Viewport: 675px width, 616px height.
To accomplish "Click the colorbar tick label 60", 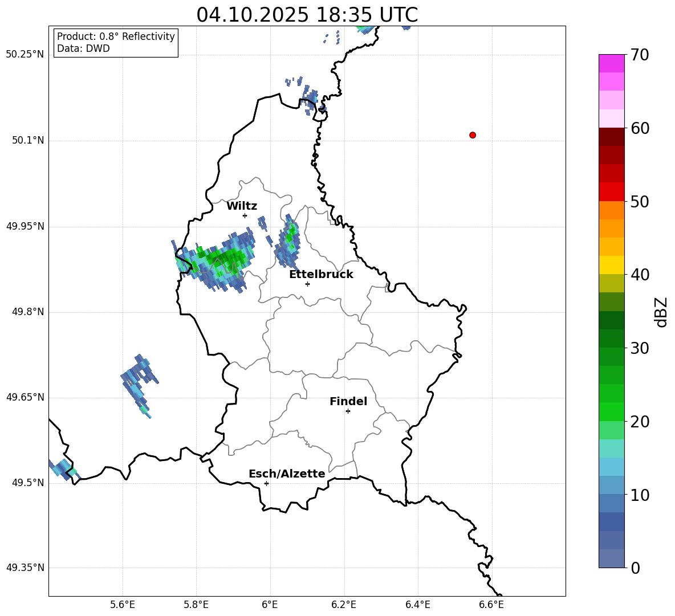I will (640, 128).
